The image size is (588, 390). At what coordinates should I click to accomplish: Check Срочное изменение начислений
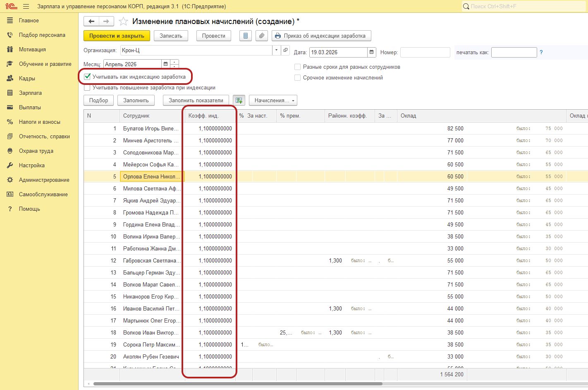(x=297, y=77)
